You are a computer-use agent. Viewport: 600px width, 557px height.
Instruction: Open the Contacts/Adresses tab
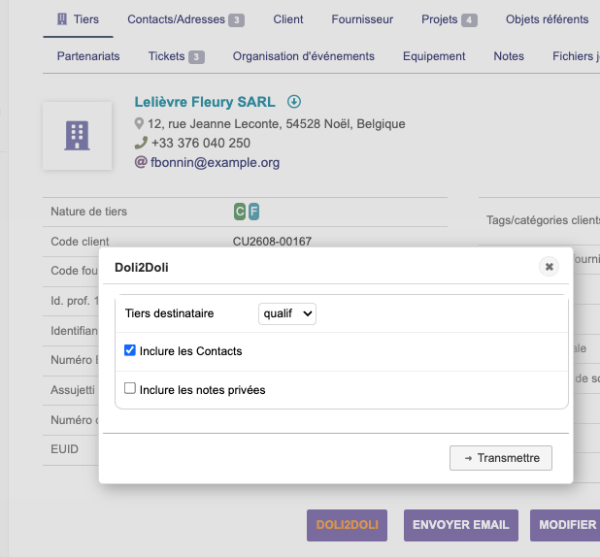(x=186, y=20)
